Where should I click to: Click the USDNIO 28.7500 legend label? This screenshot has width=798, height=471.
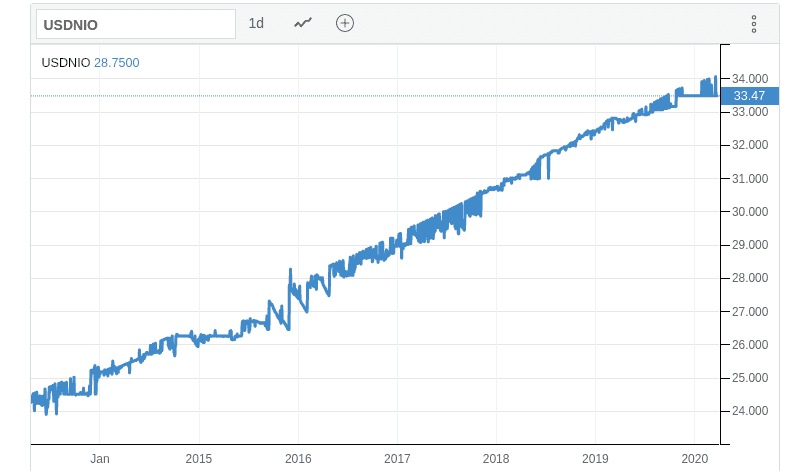tap(90, 63)
